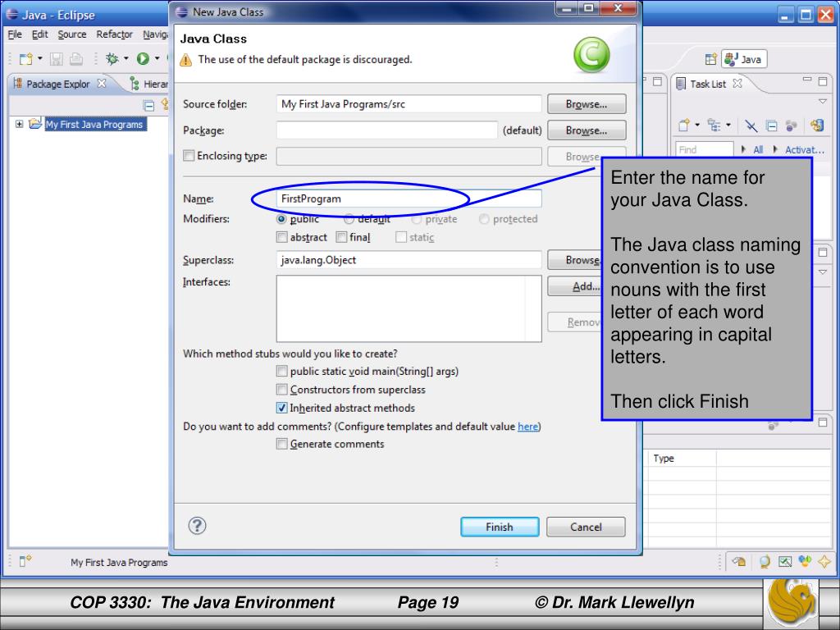Viewport: 840px width, 630px height.
Task: Click the Task List categorized presentation icon
Action: [714, 126]
